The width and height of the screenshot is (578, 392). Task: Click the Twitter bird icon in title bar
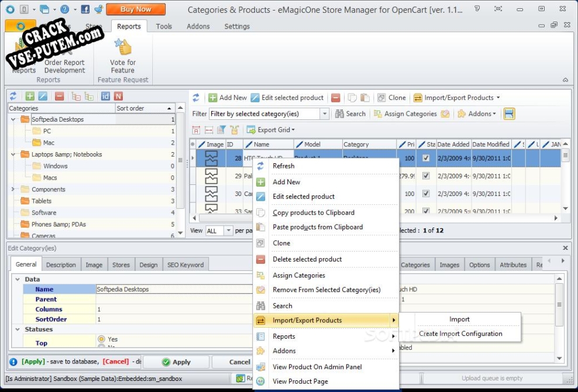tap(99, 9)
